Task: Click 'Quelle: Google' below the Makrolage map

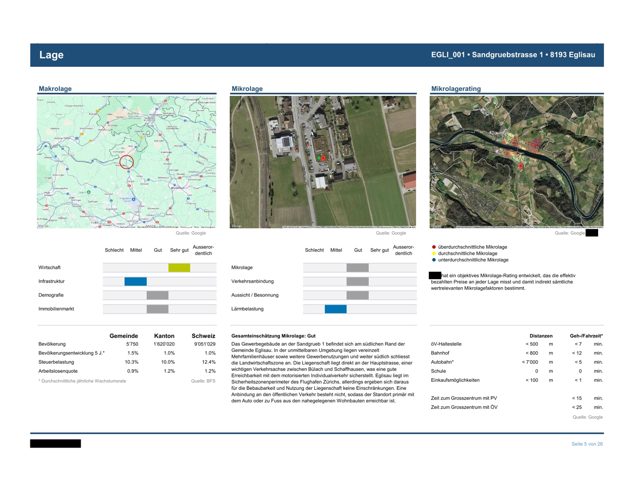Action: coord(191,233)
